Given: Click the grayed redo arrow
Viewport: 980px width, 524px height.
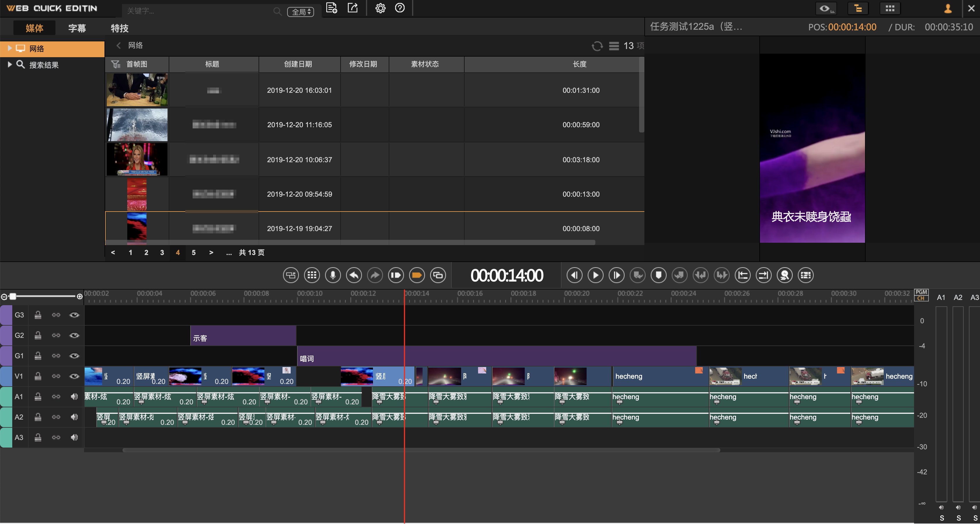Looking at the screenshot, I should [375, 275].
